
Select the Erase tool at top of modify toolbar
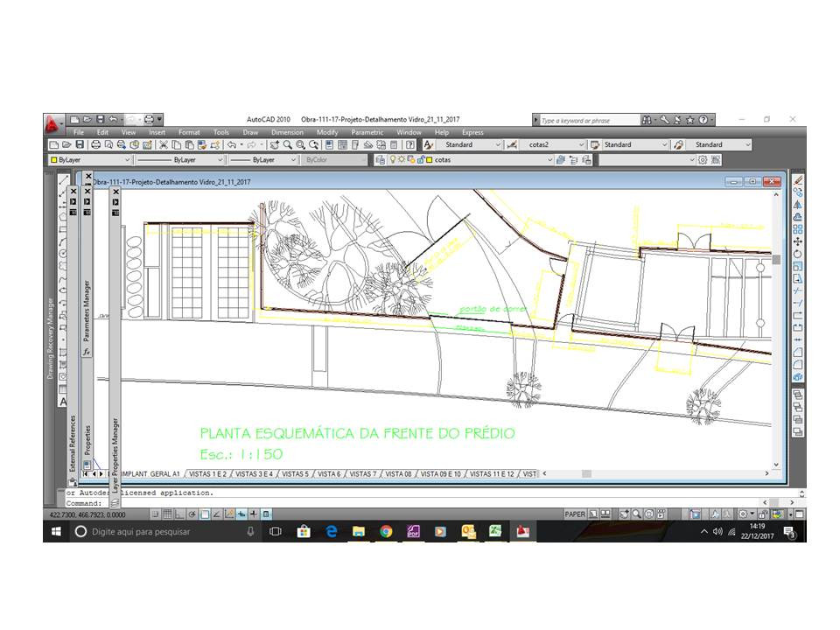point(798,180)
